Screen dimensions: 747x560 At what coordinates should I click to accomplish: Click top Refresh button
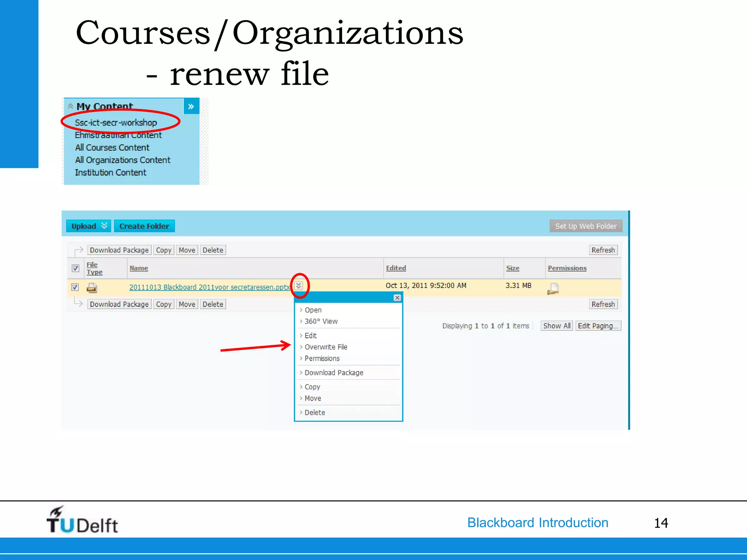click(603, 250)
